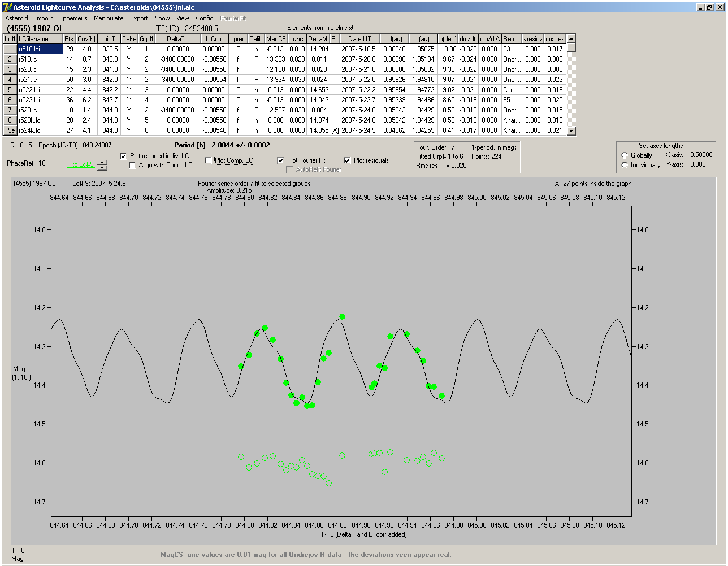Viewport: 728px width, 566px height.
Task: Toggle Plot Fourier Fit checkbox
Action: [x=280, y=160]
